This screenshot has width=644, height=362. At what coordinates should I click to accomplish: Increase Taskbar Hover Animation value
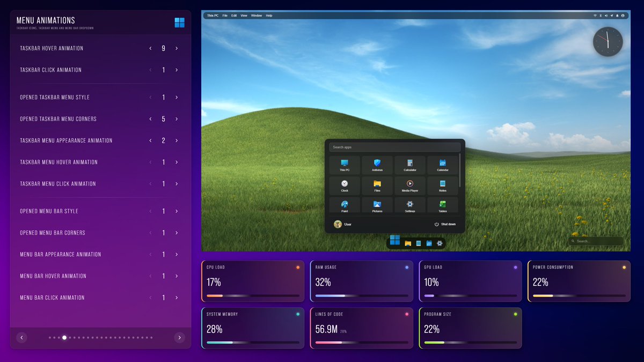coord(177,48)
